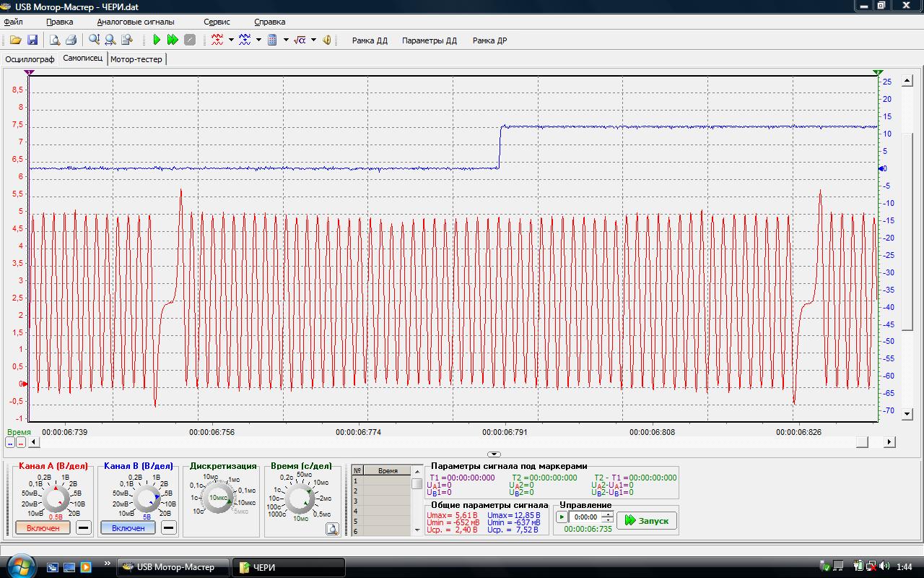
Task: Click the Рамка ДД button
Action: (x=370, y=40)
